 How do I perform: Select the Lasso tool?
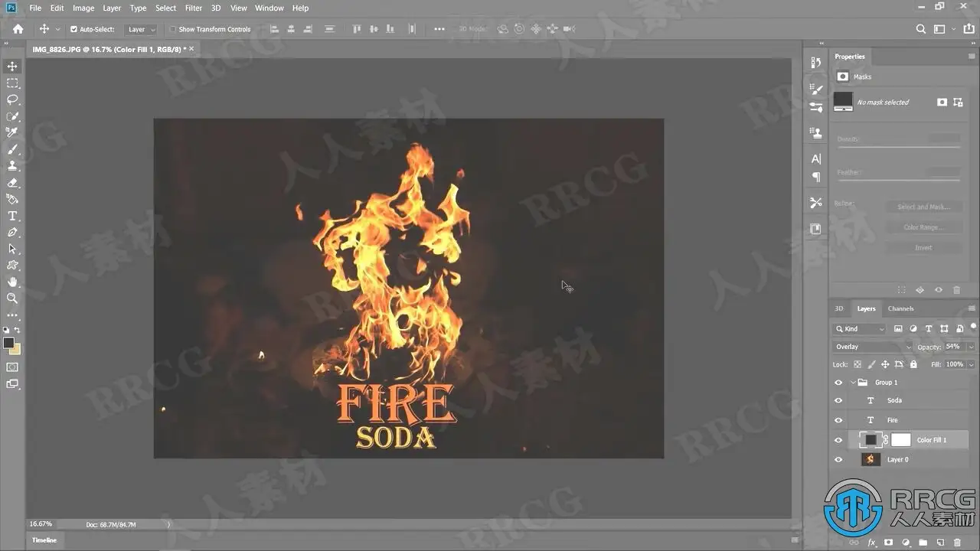coord(12,99)
